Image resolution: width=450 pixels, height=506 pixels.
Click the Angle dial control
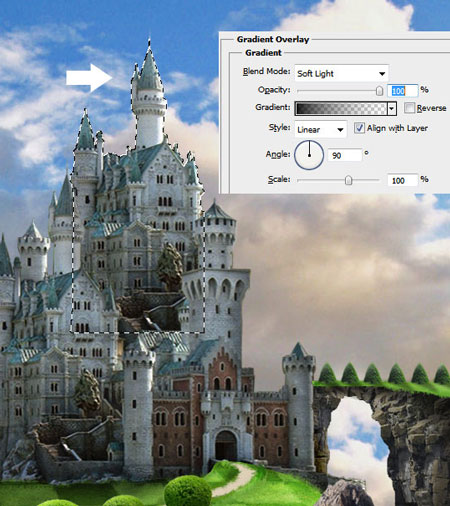[309, 155]
